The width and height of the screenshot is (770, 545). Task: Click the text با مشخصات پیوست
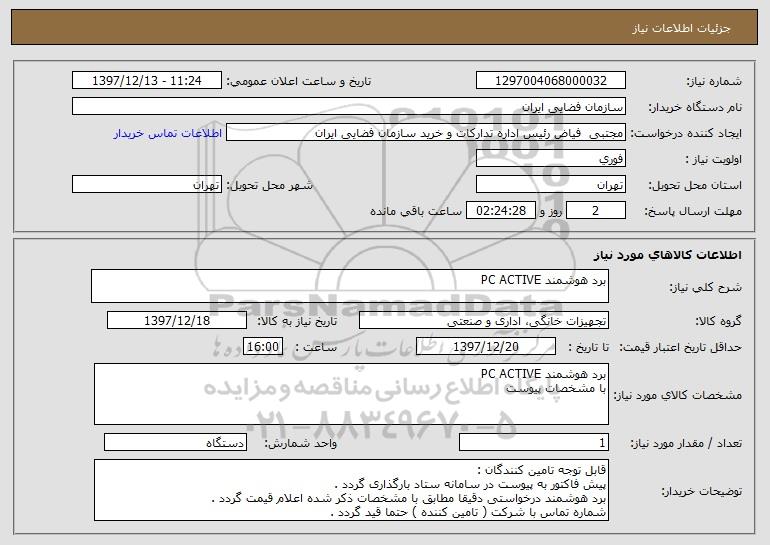556,388
